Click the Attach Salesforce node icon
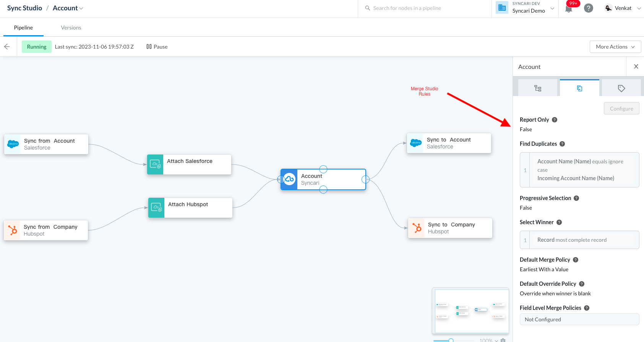 tap(155, 164)
